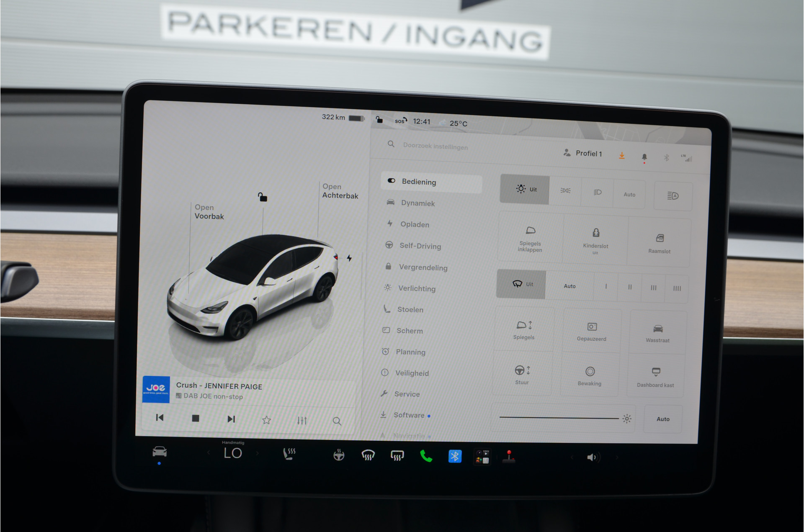This screenshot has height=532, width=804.
Task: Enable the steering wheel heating icon
Action: [x=339, y=455]
